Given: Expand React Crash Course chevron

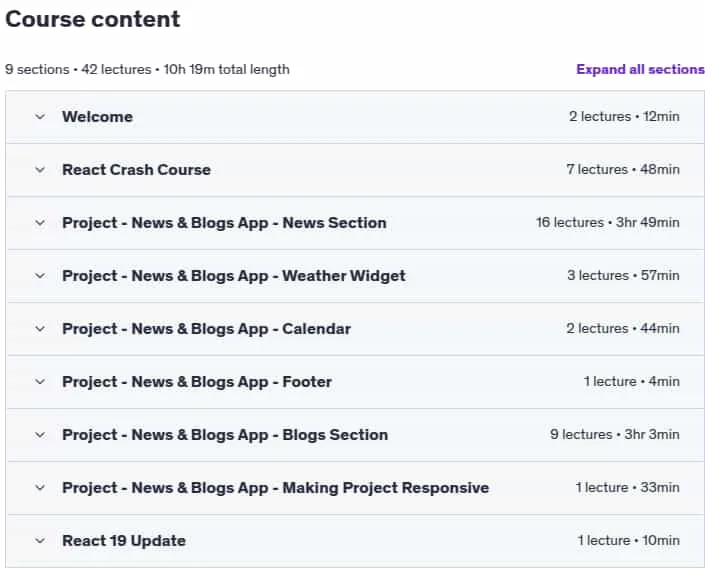Looking at the screenshot, I should click(40, 170).
